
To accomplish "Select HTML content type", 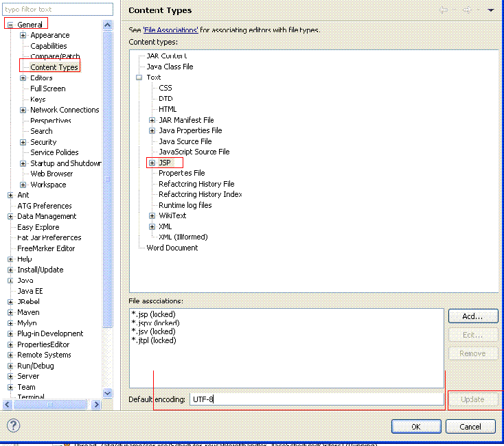I will coord(168,109).
